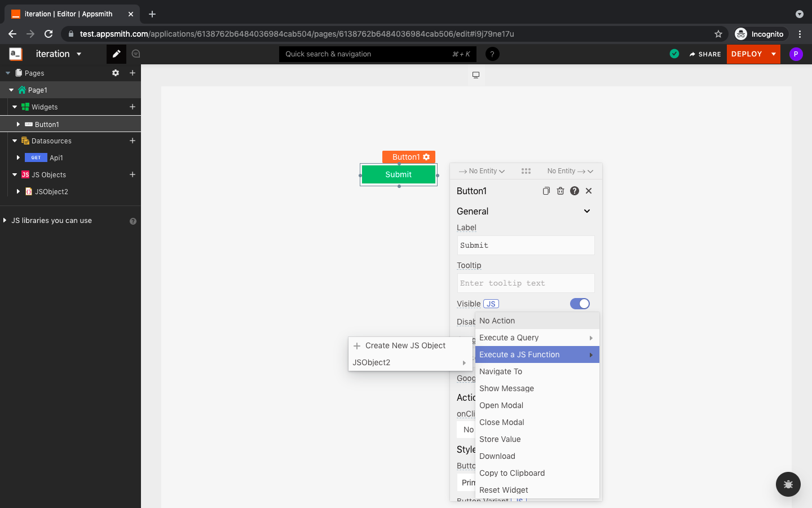Reload the browser page
Viewport: 812px width, 508px height.
[x=48, y=34]
